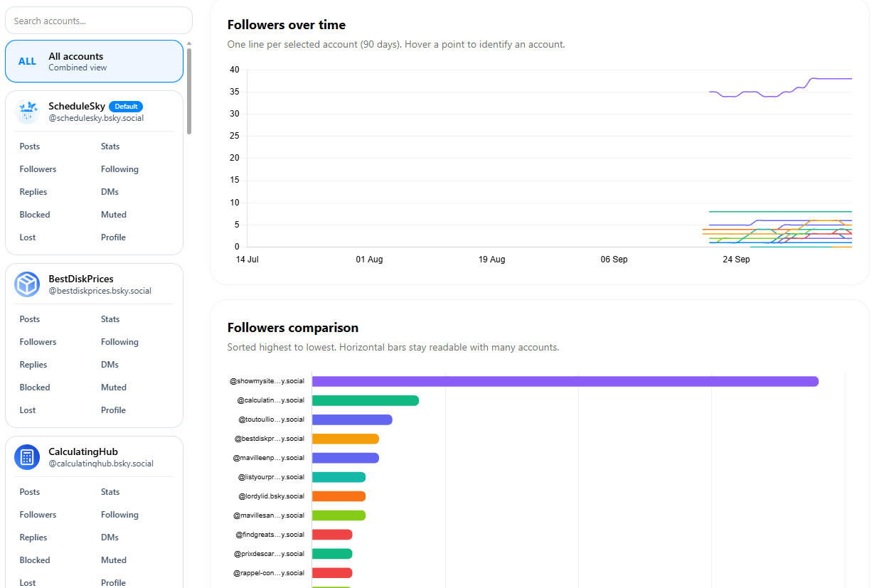
Task: Open Stats for CalculatingHub
Action: [110, 492]
